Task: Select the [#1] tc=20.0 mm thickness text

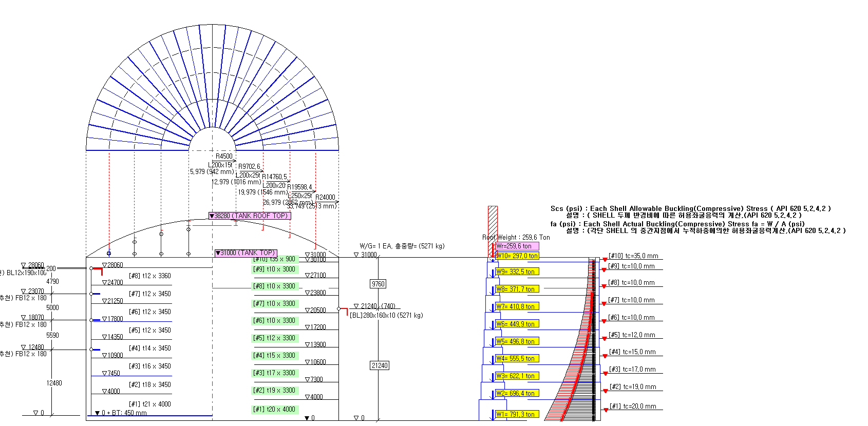Action: click(x=633, y=406)
